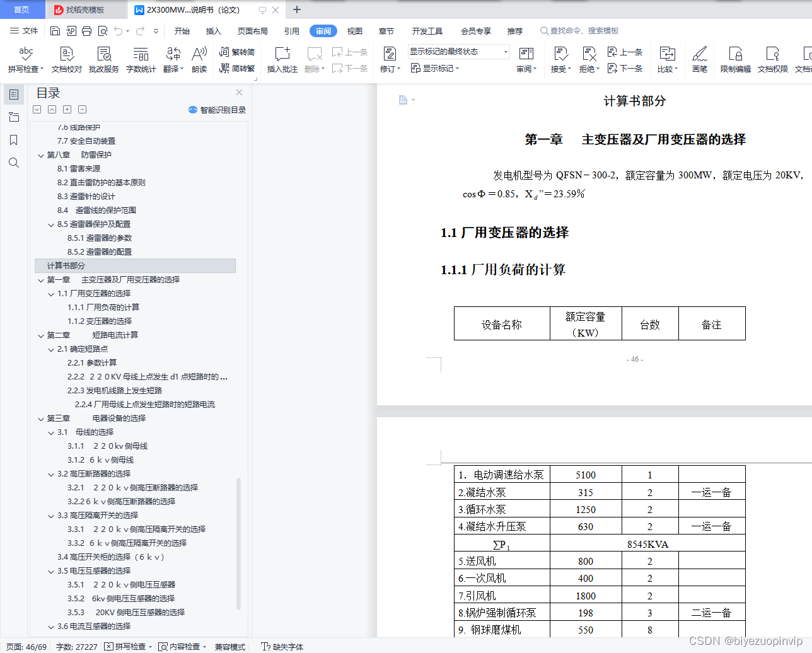Click the command search box 查找命令
812x653 pixels.
click(579, 31)
